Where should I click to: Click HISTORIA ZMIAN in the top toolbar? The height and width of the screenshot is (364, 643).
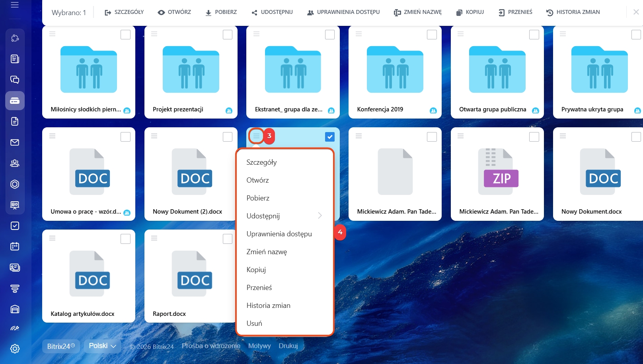573,12
